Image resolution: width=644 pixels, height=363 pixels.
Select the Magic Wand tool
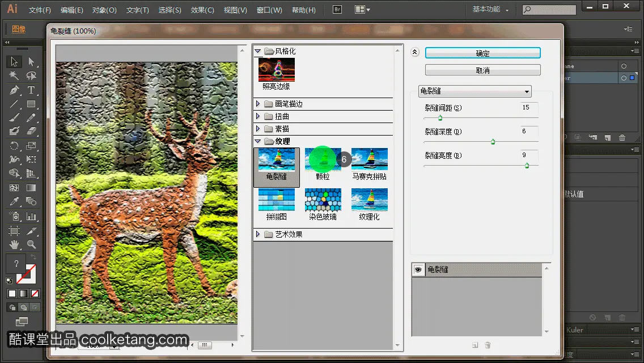pyautogui.click(x=14, y=75)
